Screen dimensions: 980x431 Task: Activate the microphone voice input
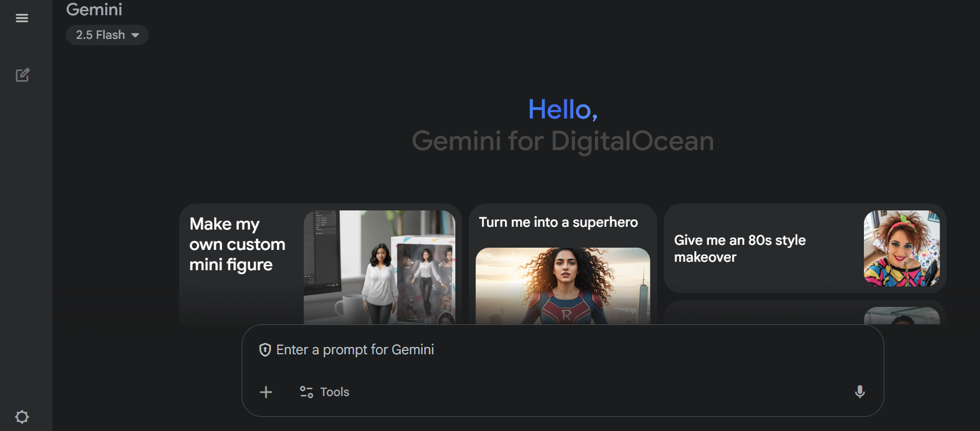(859, 392)
